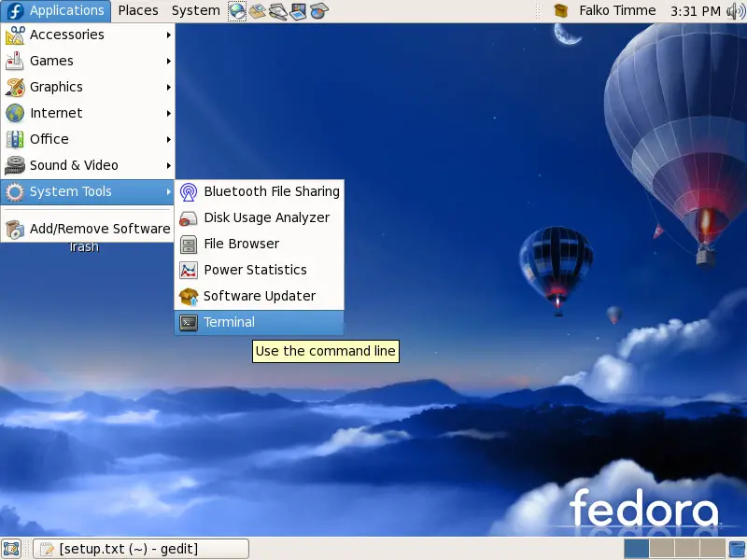The width and height of the screenshot is (747, 560).
Task: Switch to the third workspace
Action: click(x=686, y=549)
